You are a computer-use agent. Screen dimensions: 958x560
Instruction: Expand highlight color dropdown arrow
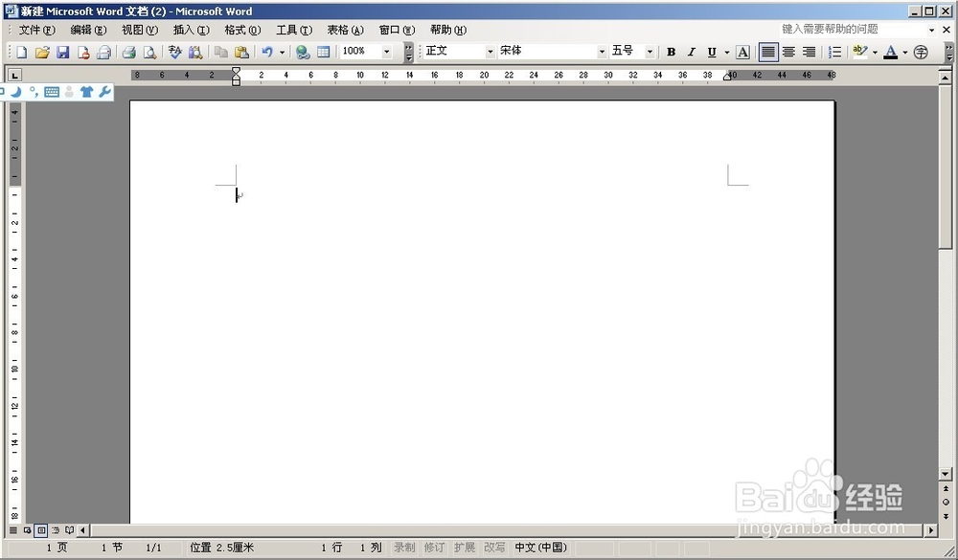[875, 52]
